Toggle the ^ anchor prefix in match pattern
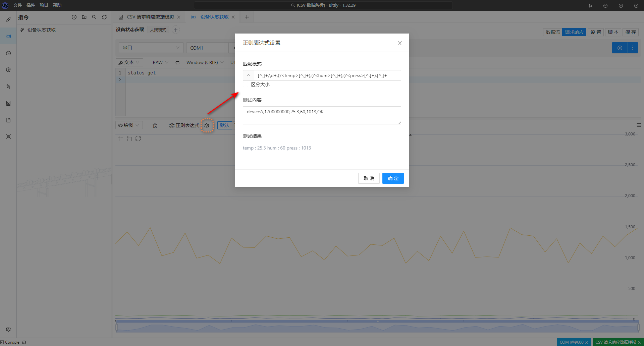 coord(248,75)
